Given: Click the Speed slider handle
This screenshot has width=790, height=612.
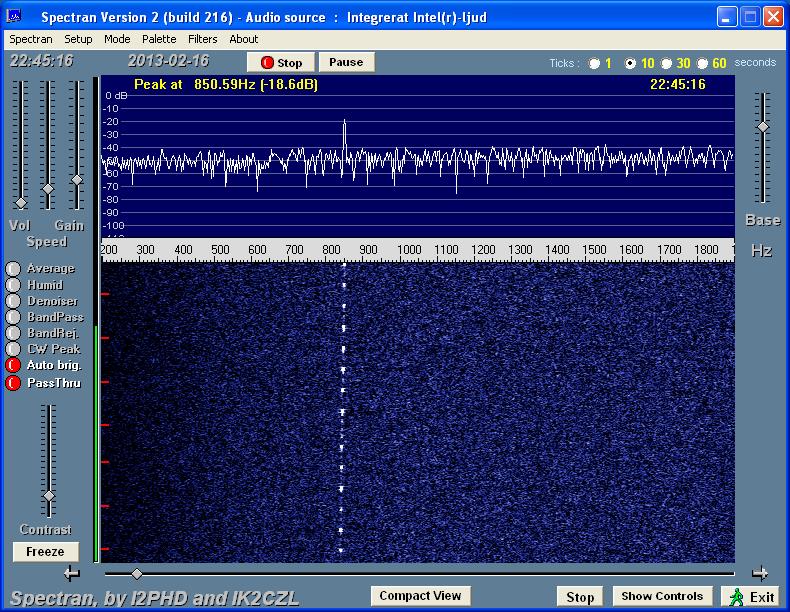Looking at the screenshot, I should pyautogui.click(x=48, y=189).
